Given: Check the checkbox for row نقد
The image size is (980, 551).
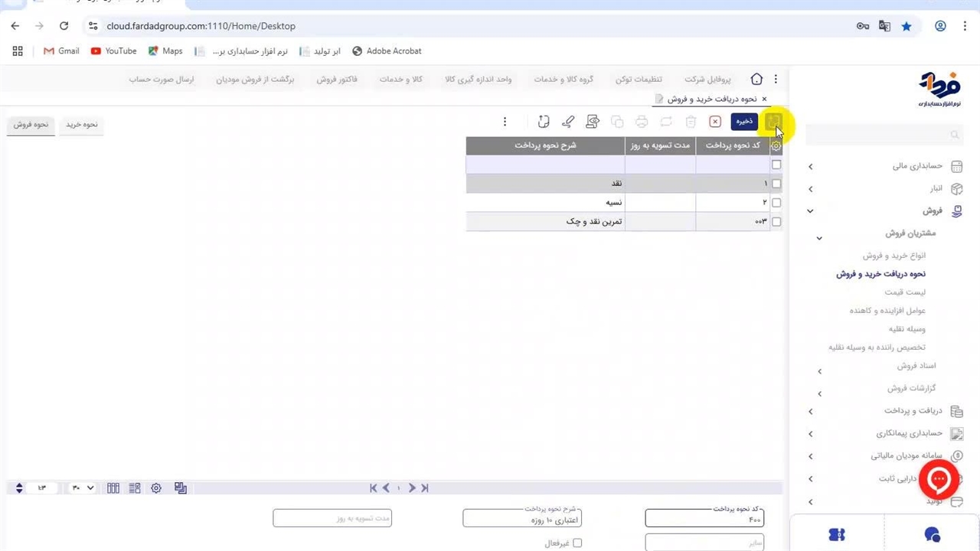Looking at the screenshot, I should (776, 184).
